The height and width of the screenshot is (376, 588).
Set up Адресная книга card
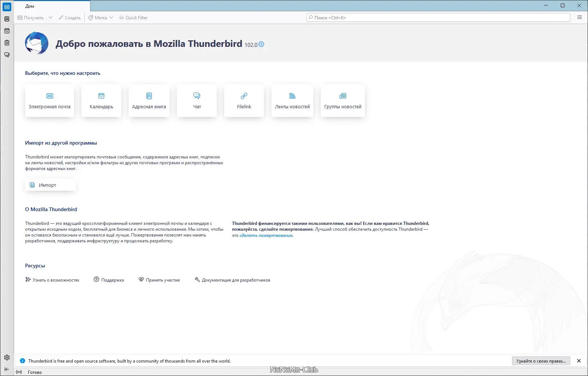point(149,101)
